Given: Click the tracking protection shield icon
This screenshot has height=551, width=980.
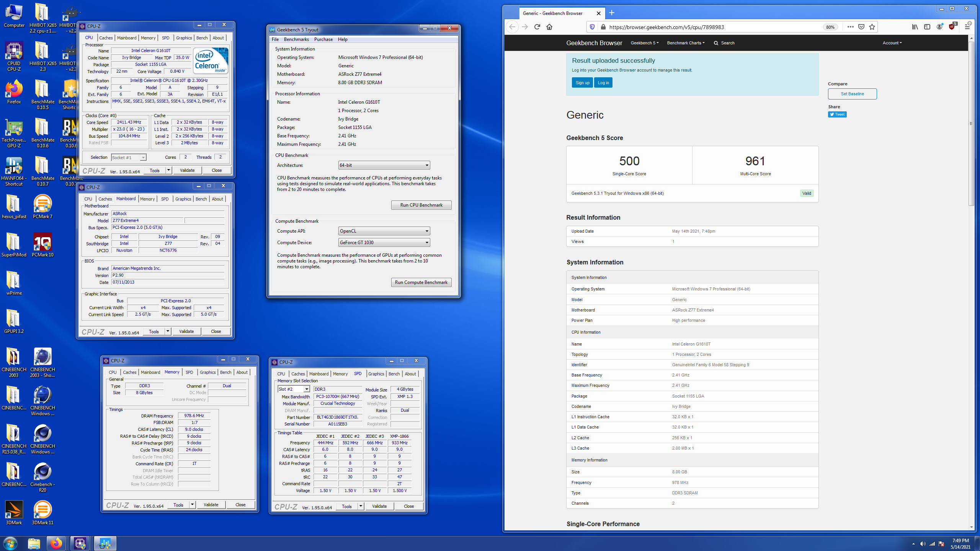Looking at the screenshot, I should pyautogui.click(x=592, y=27).
